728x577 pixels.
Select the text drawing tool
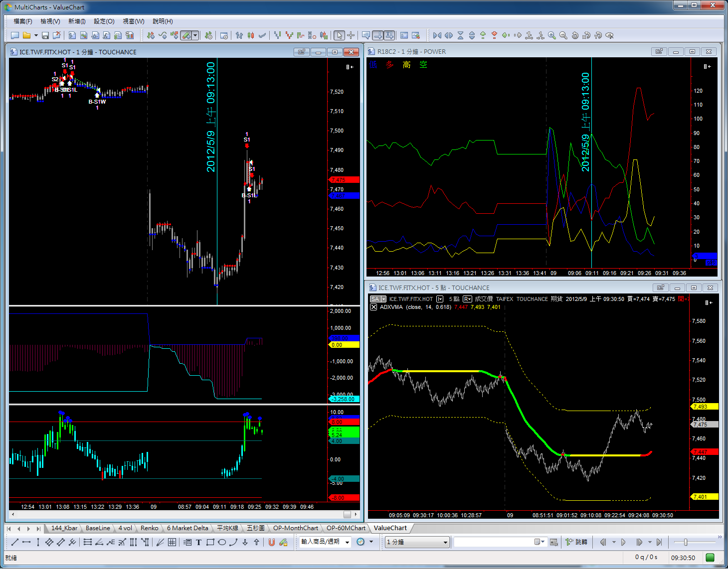click(198, 542)
